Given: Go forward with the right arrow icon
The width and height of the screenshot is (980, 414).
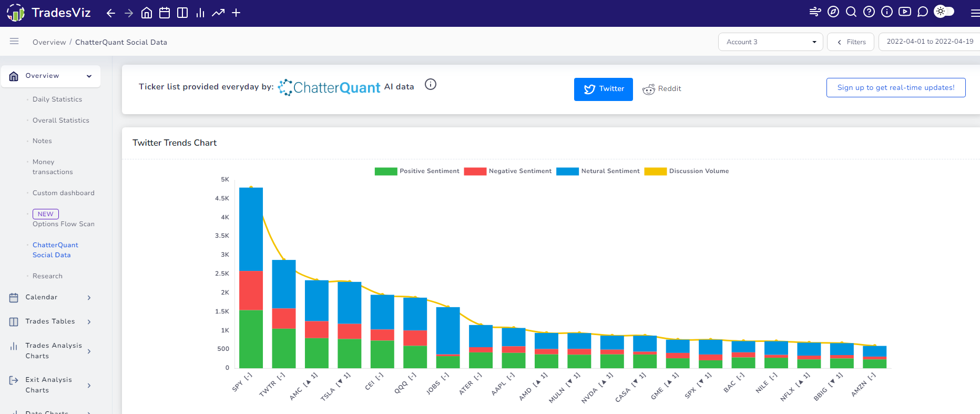Looking at the screenshot, I should pos(129,13).
